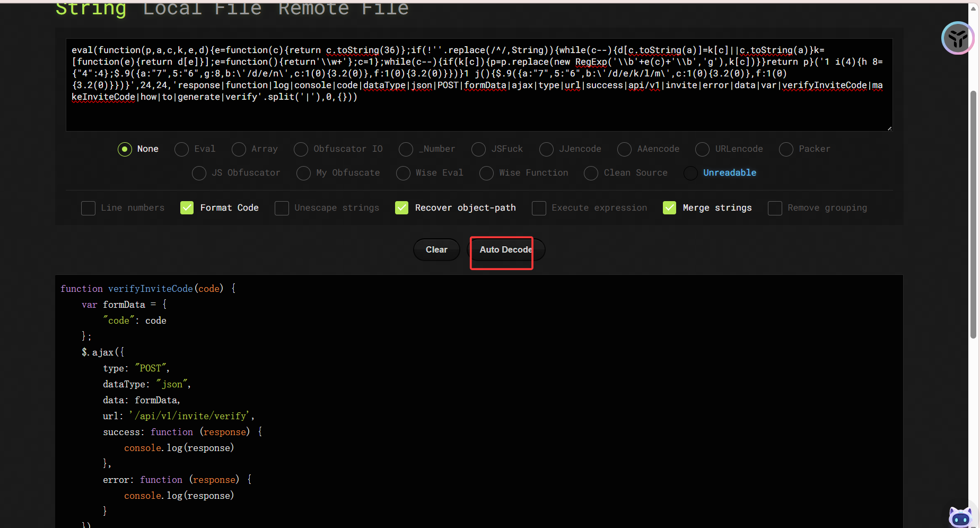Enable the Remove grouping checkbox
Image resolution: width=980 pixels, height=528 pixels.
tap(775, 208)
